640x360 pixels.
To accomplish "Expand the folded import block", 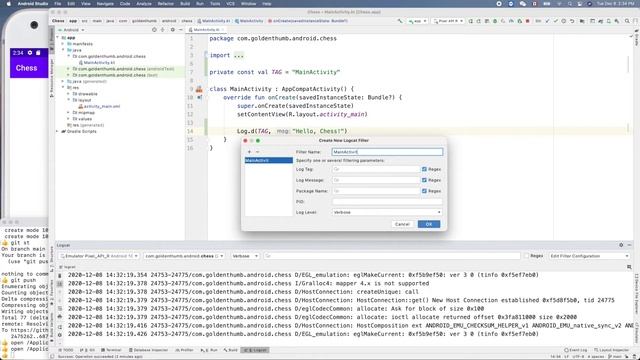I will pos(239,55).
